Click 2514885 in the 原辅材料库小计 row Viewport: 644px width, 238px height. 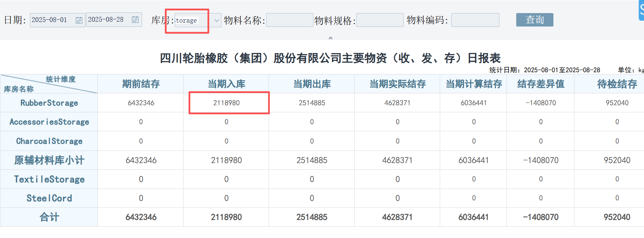[x=312, y=160]
